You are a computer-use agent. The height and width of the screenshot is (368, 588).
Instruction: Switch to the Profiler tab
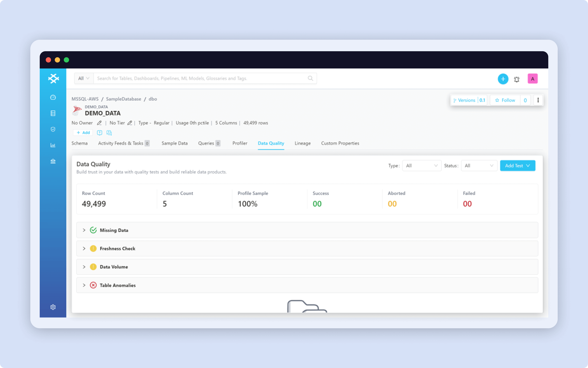(240, 143)
